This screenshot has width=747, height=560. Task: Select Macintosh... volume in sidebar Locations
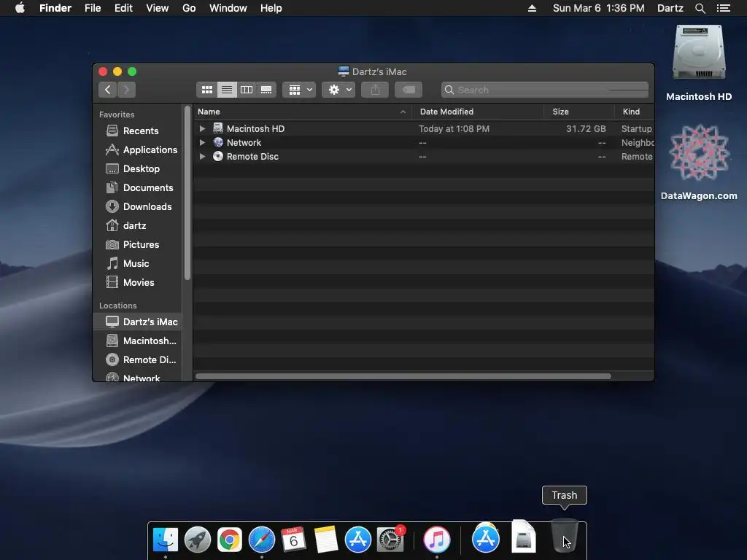click(x=138, y=341)
